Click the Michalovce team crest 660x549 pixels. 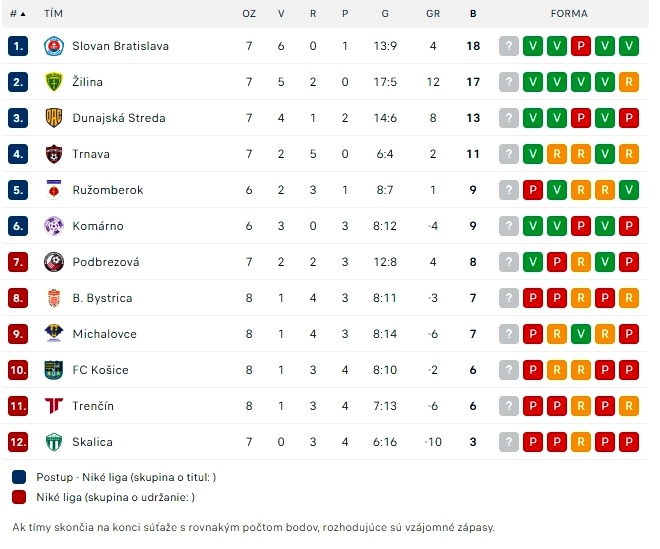click(x=54, y=334)
